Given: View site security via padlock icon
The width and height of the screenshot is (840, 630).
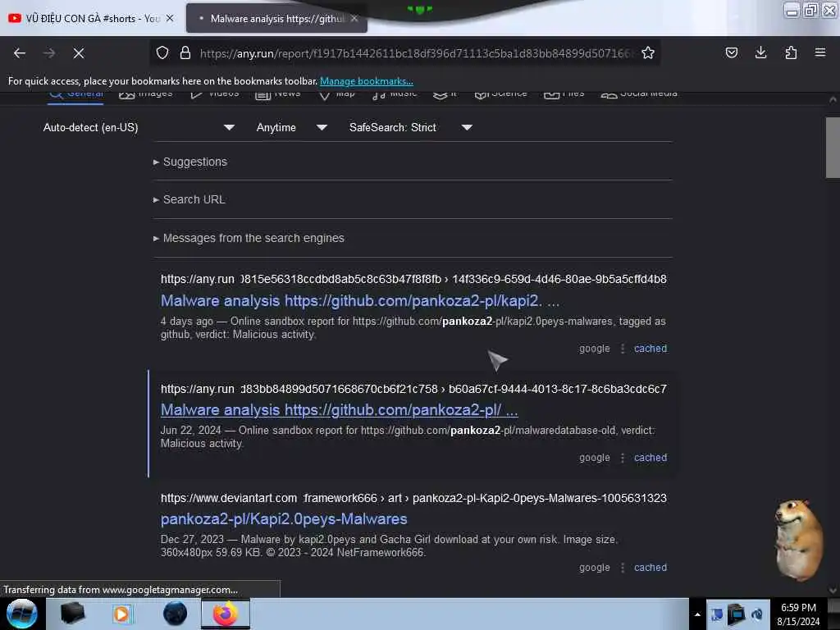Looking at the screenshot, I should (185, 52).
